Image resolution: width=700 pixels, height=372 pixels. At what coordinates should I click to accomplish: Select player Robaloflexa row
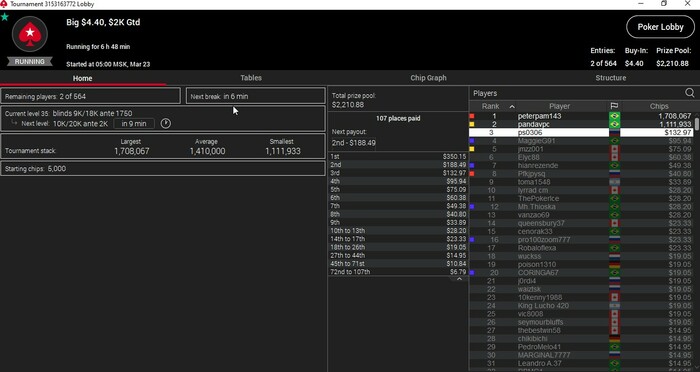coord(581,248)
